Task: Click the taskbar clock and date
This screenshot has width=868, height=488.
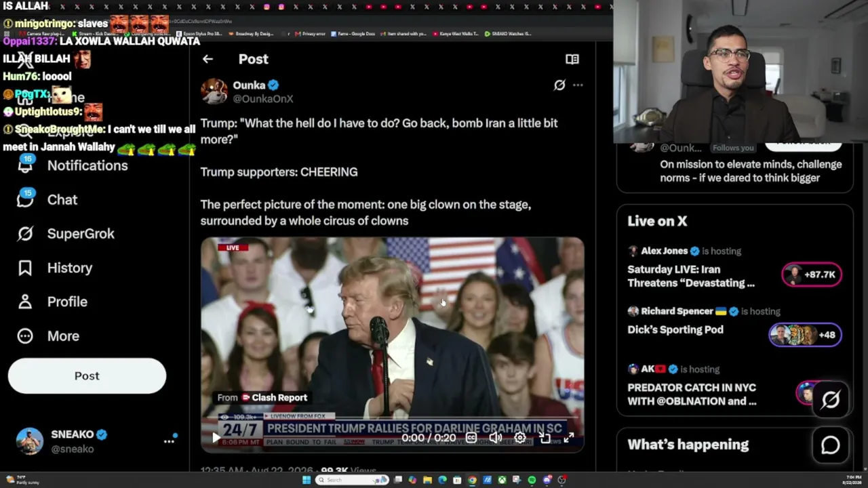Action: pos(852,480)
